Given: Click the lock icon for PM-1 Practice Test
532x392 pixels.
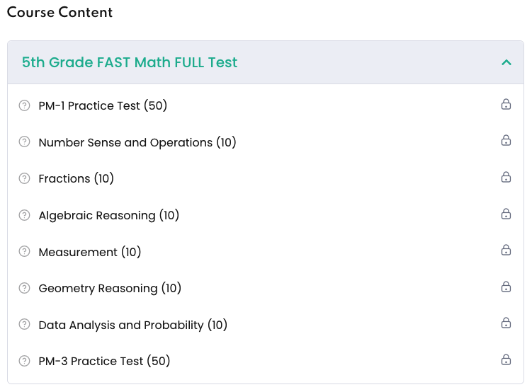Looking at the screenshot, I should [506, 105].
